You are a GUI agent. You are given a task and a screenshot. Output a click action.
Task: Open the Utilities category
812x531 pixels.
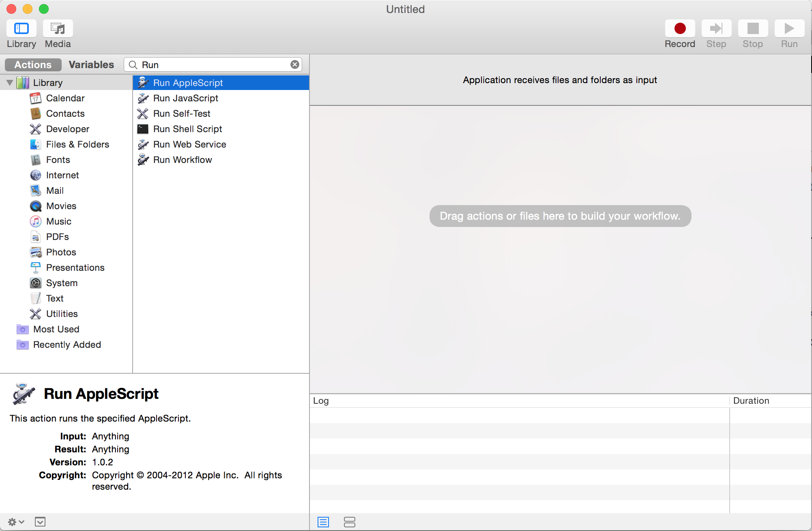(62, 314)
